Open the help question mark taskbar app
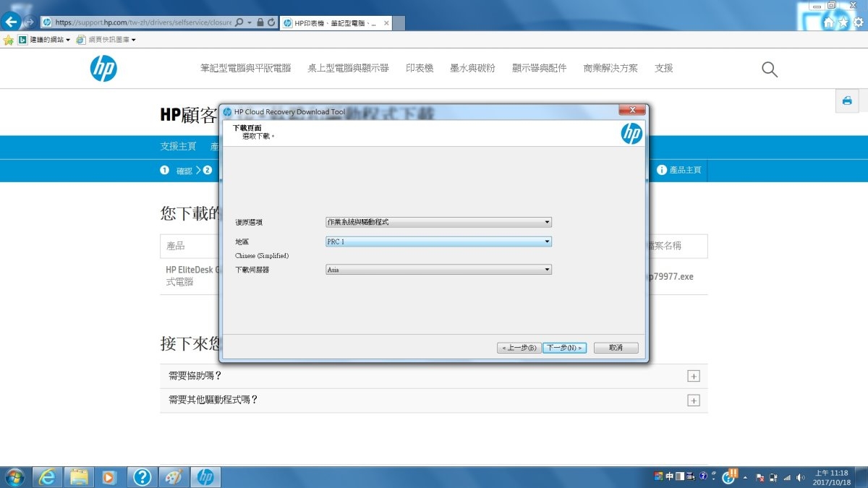This screenshot has height=488, width=868. tap(142, 477)
